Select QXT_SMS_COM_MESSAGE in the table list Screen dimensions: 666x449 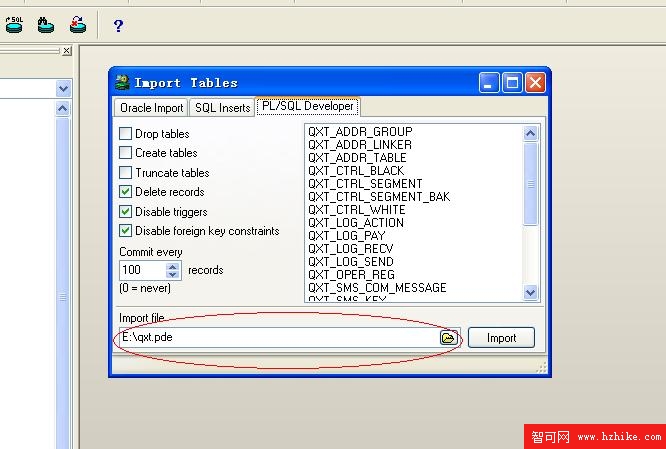pyautogui.click(x=377, y=288)
